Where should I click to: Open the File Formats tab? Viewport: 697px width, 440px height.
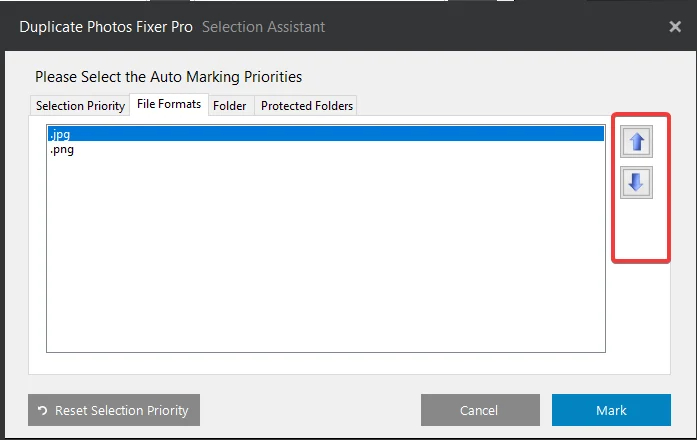(169, 104)
